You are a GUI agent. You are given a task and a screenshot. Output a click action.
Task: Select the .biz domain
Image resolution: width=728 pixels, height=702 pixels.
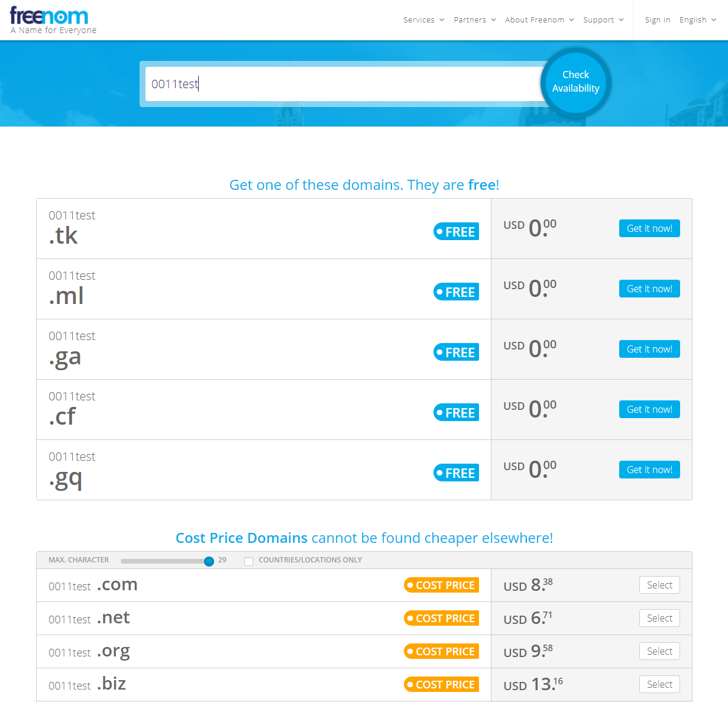coord(659,684)
